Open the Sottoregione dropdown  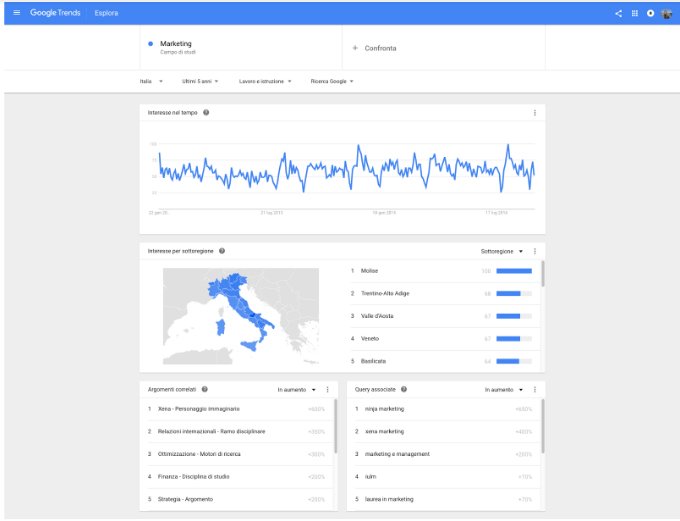tap(502, 251)
